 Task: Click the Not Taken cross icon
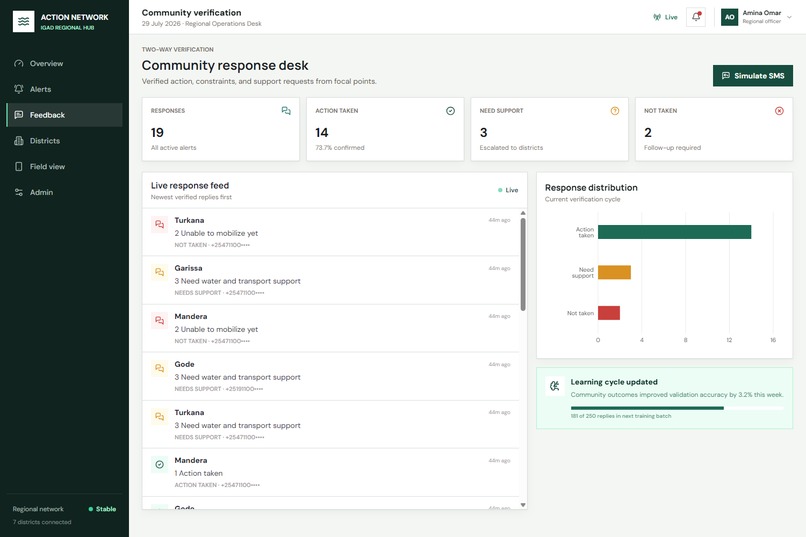coord(779,110)
